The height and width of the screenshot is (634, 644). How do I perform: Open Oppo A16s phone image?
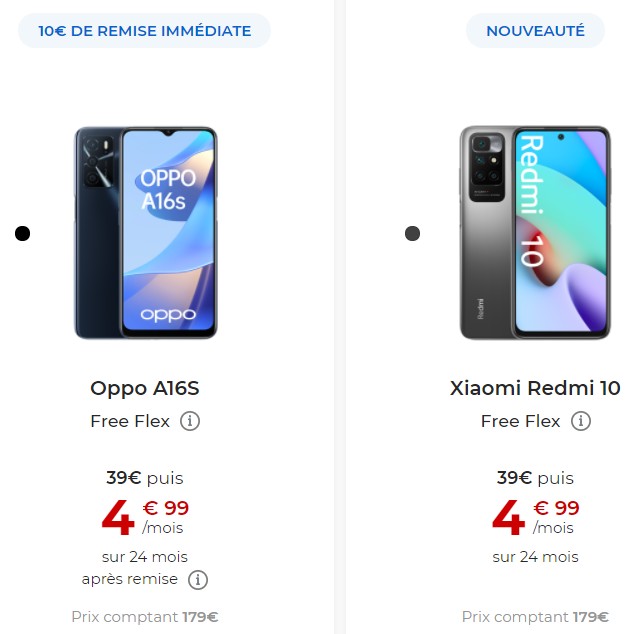(x=146, y=232)
